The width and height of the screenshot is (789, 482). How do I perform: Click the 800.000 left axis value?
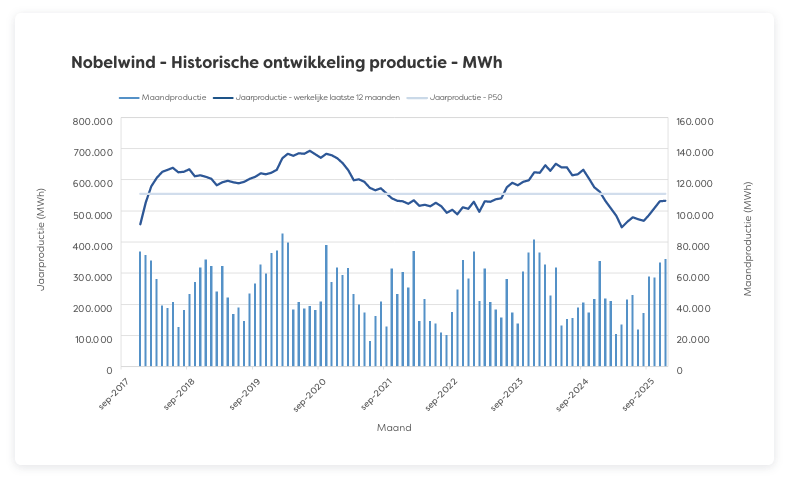pyautogui.click(x=92, y=120)
